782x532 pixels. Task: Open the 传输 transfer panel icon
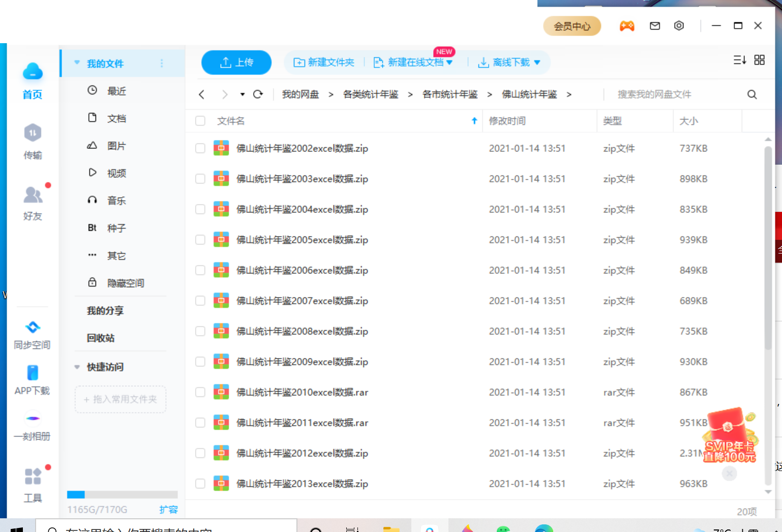(33, 133)
